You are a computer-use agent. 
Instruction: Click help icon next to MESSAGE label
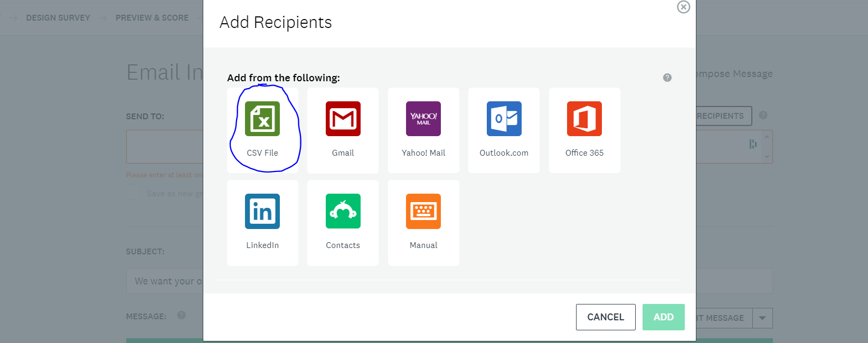182,315
